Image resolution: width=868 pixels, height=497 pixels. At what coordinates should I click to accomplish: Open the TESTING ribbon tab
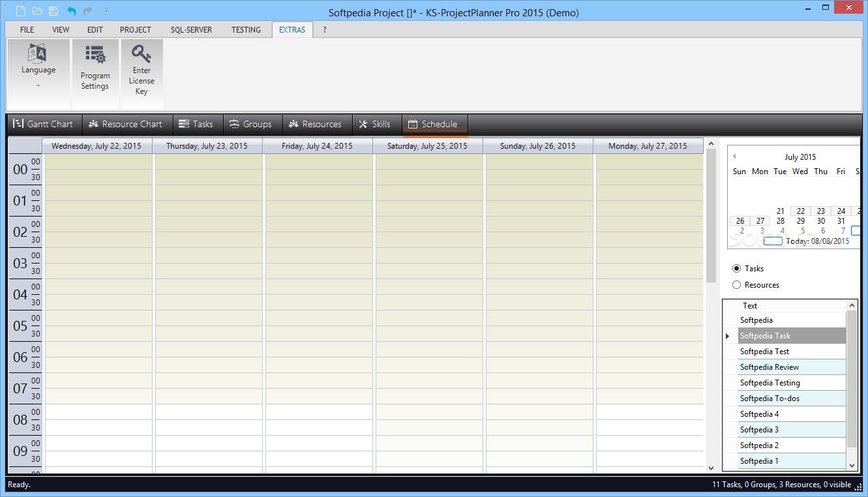coord(246,30)
